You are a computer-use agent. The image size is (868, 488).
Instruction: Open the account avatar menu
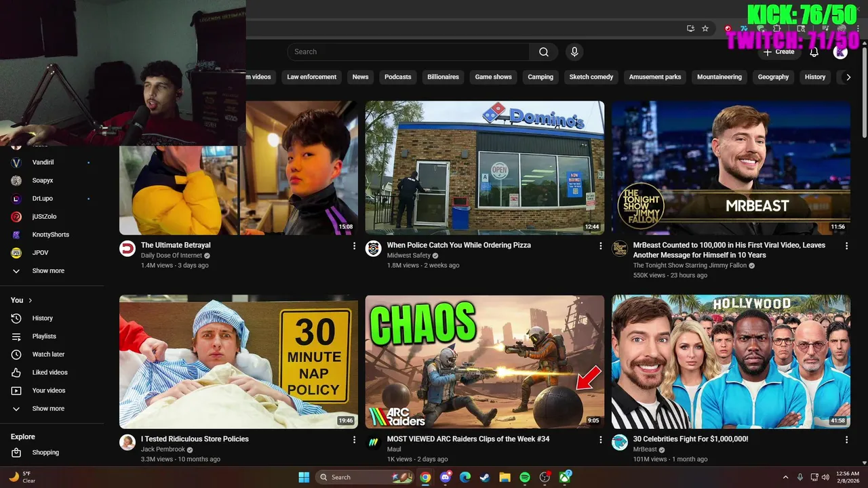coord(840,52)
